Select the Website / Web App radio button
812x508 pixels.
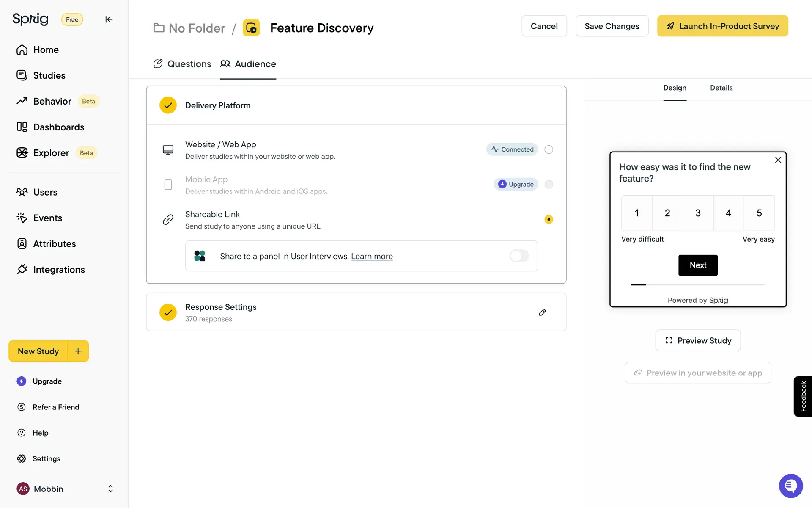click(549, 149)
